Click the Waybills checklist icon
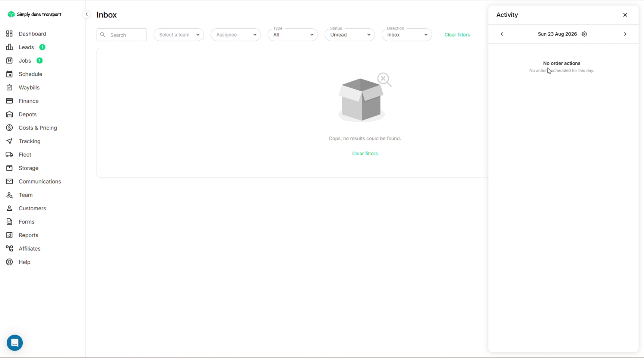644x358 pixels. 9,87
